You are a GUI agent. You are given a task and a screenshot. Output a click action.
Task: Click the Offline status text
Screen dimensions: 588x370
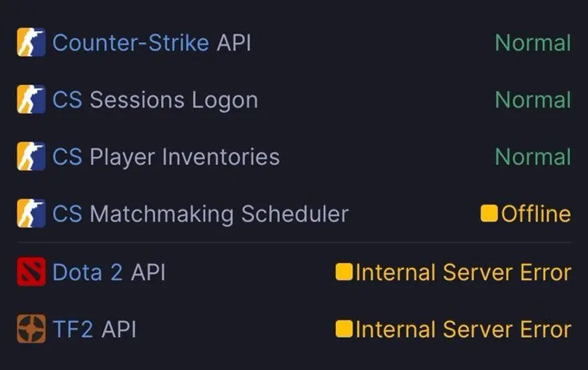click(536, 214)
